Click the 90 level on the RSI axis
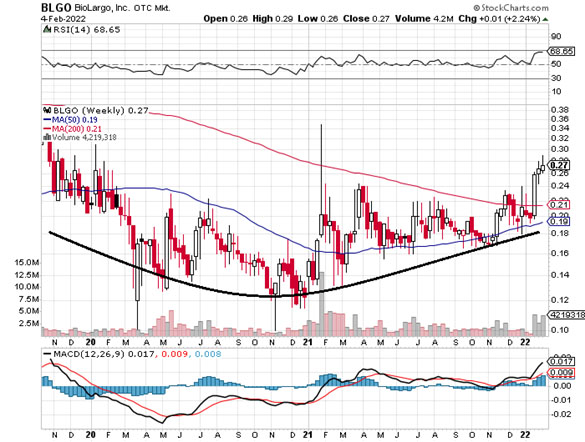 [556, 37]
